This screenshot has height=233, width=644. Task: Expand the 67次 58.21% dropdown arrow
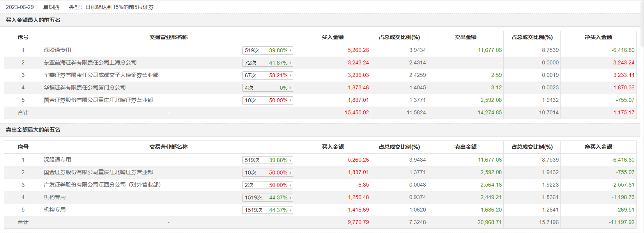click(x=290, y=75)
